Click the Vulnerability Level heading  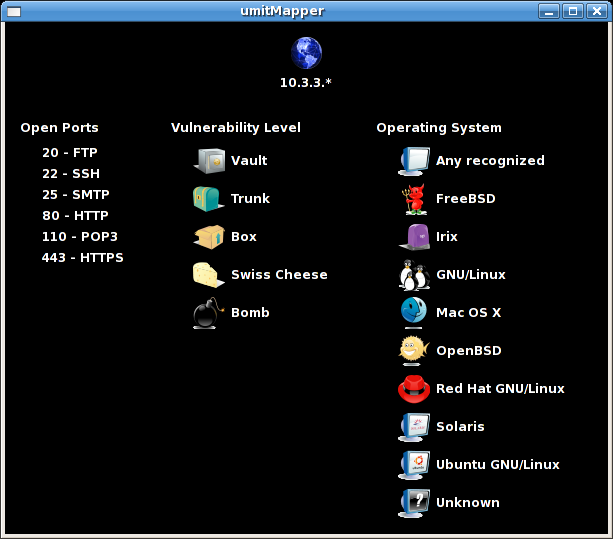pos(236,128)
